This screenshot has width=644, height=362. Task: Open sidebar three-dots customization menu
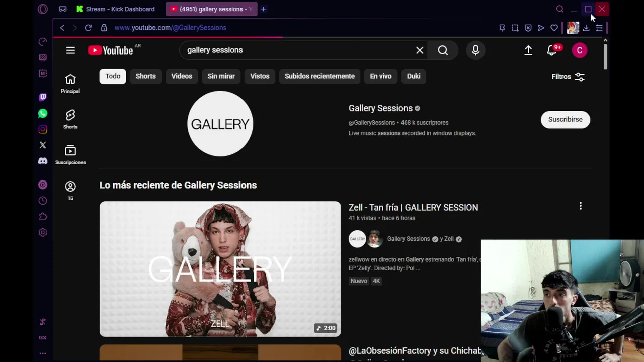tap(43, 353)
